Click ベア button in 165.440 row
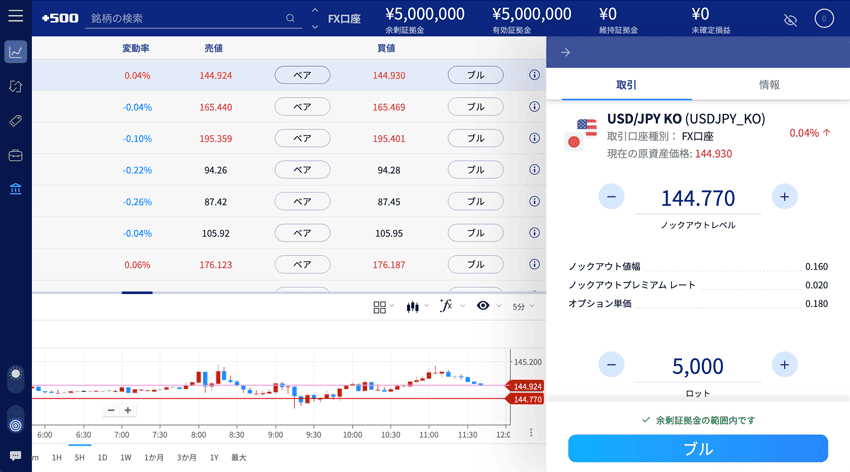Image resolution: width=850 pixels, height=472 pixels. click(x=302, y=106)
